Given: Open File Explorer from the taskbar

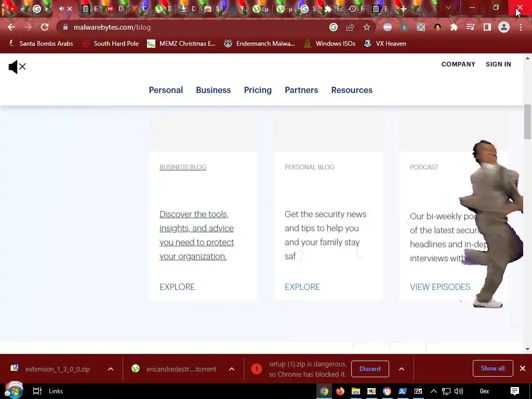Looking at the screenshot, I should (355, 391).
